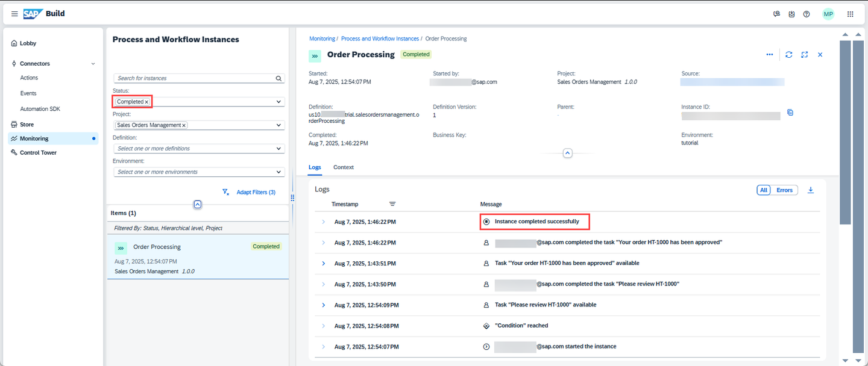Switch to the Logs tab
The width and height of the screenshot is (868, 366).
coord(315,167)
